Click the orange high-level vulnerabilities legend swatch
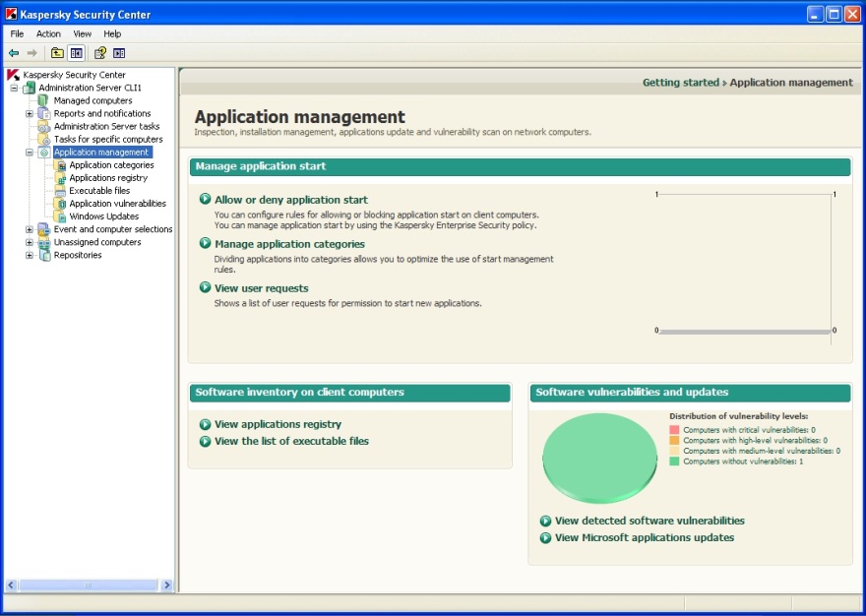 [674, 440]
